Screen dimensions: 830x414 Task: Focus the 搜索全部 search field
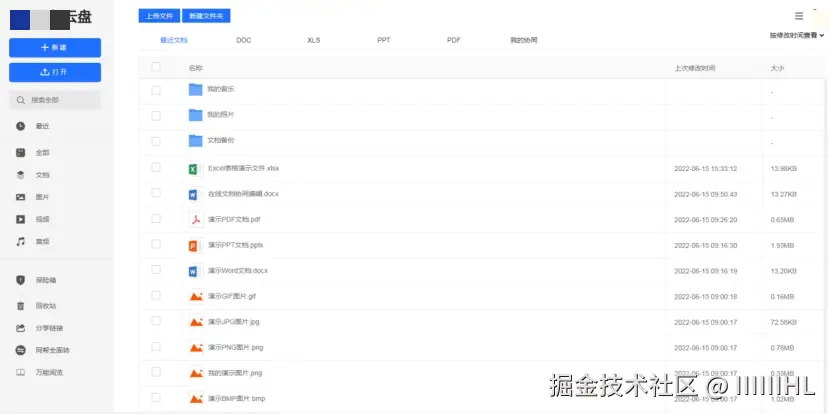(55, 100)
